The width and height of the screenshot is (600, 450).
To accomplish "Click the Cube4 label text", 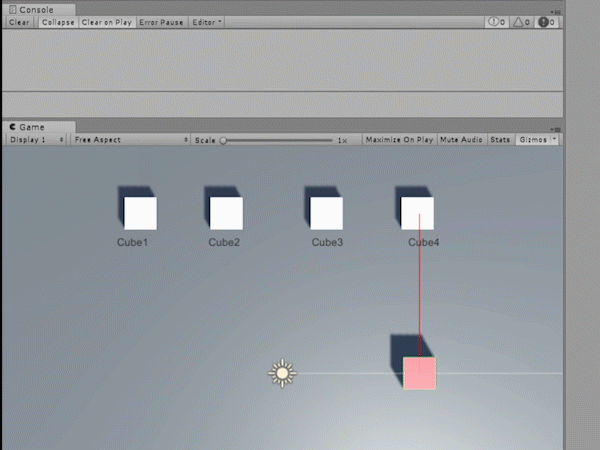I will click(424, 242).
